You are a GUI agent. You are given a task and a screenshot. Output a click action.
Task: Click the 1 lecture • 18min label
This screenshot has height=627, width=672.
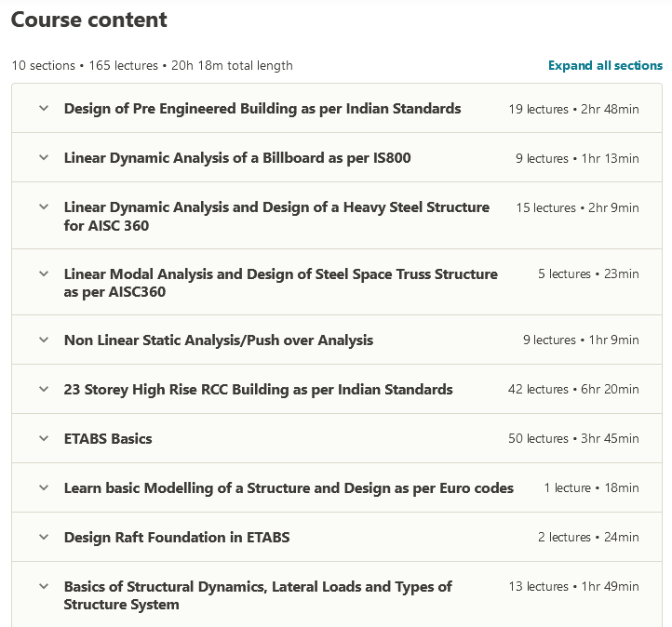591,488
